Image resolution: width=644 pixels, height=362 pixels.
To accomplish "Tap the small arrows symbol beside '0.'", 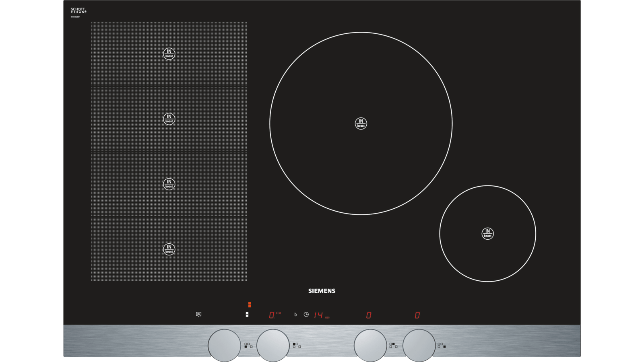I will tap(279, 313).
